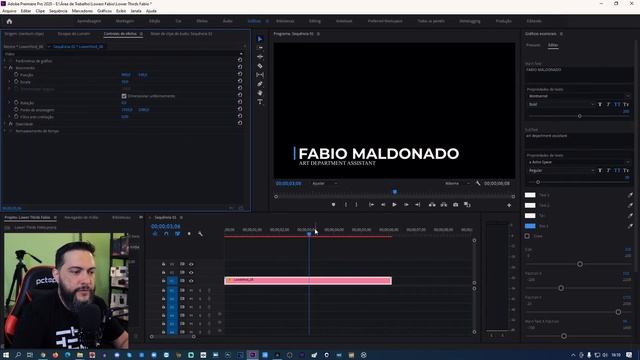The width and height of the screenshot is (640, 360).
Task: Select the pink clip on the timeline
Action: [308, 280]
